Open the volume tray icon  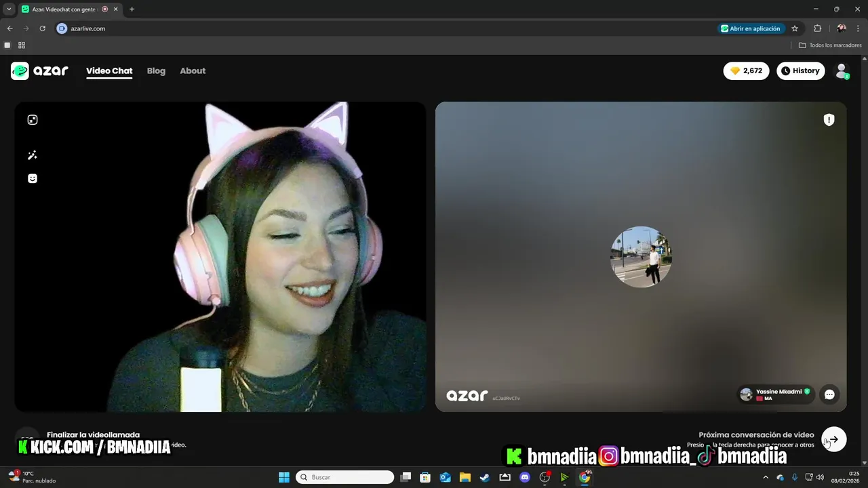tap(820, 477)
